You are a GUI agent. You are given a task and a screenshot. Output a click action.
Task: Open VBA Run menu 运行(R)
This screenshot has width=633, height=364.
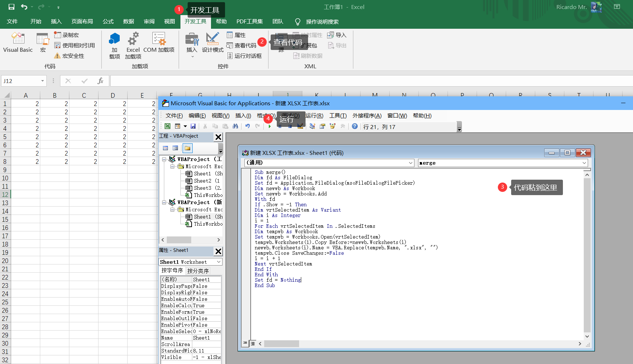(x=314, y=115)
